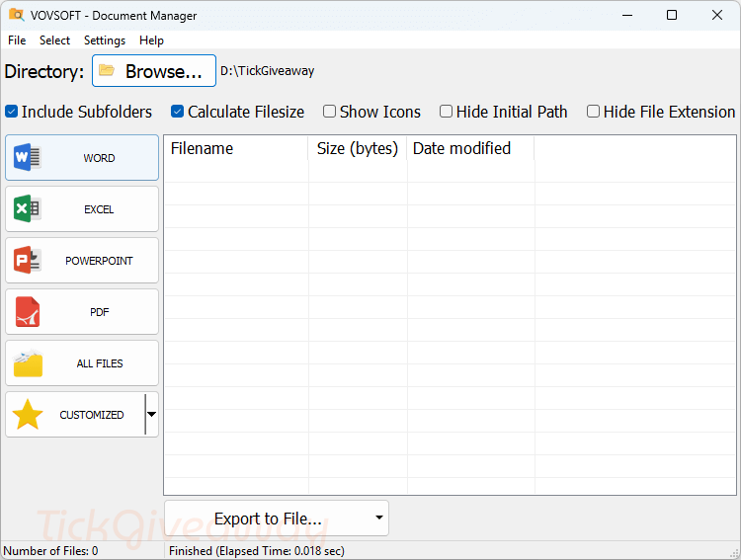
Task: Click the CUSTOMIZED button label
Action: point(92,415)
